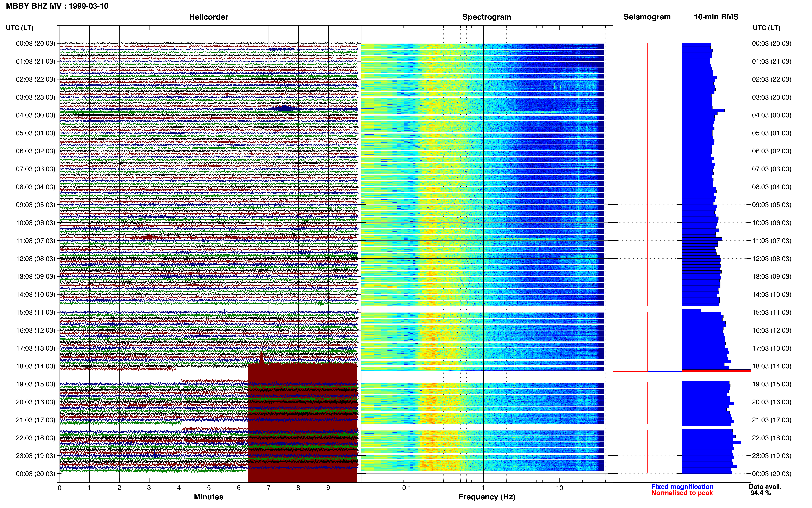Click the 10 tick on the frequency axis
Viewport: 812px width, 508px height.
pos(559,488)
